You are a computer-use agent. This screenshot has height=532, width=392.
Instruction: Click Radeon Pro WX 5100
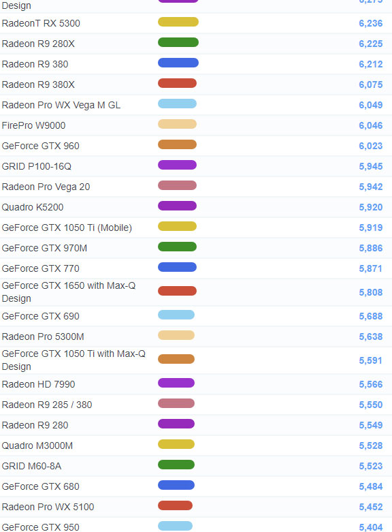[x=48, y=507]
